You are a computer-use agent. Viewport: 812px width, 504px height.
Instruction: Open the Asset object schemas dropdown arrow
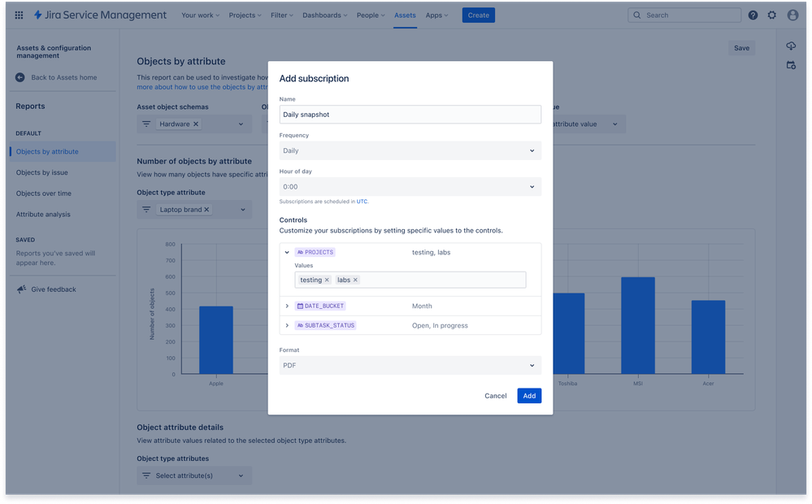[x=241, y=124]
